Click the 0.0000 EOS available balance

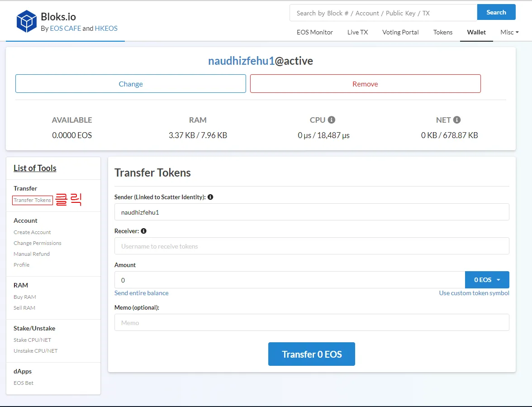pyautogui.click(x=72, y=135)
